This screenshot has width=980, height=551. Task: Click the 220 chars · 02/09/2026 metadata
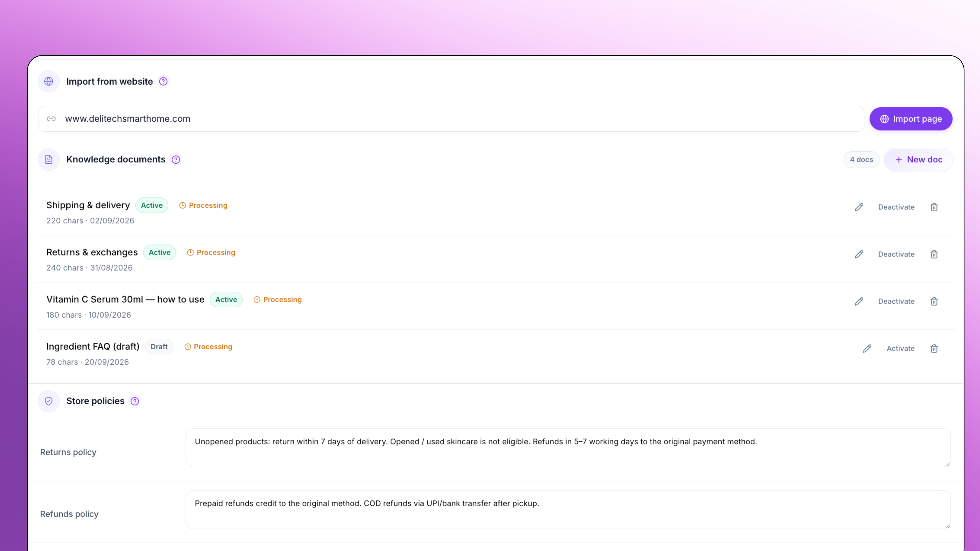coord(90,221)
